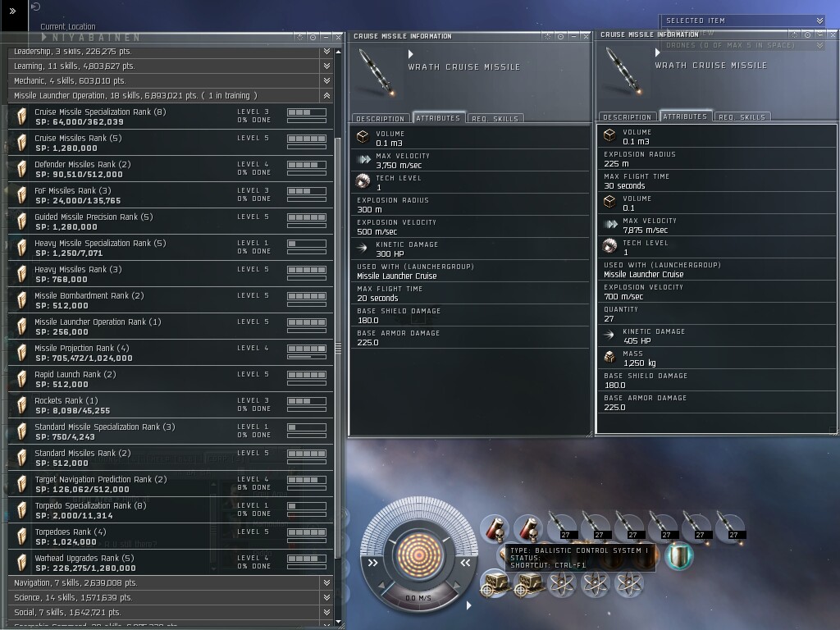Viewport: 840px width, 630px height.
Task: Click arrow beside Wrath Cruise Missile in middle window
Action: point(411,54)
